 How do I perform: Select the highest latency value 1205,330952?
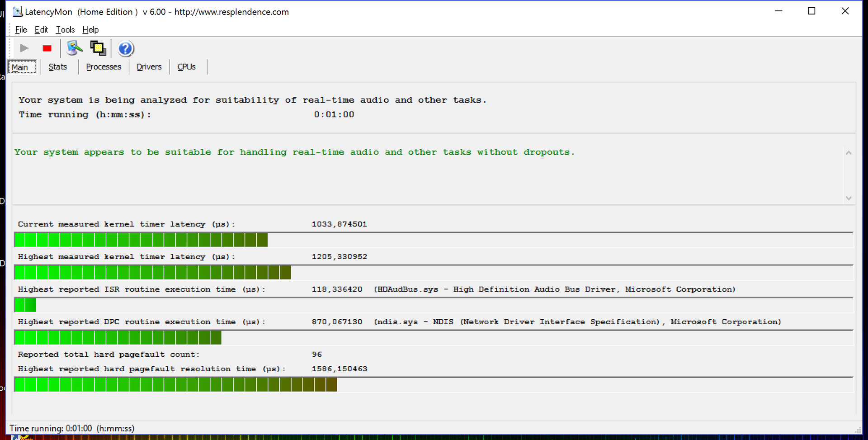[x=340, y=256]
